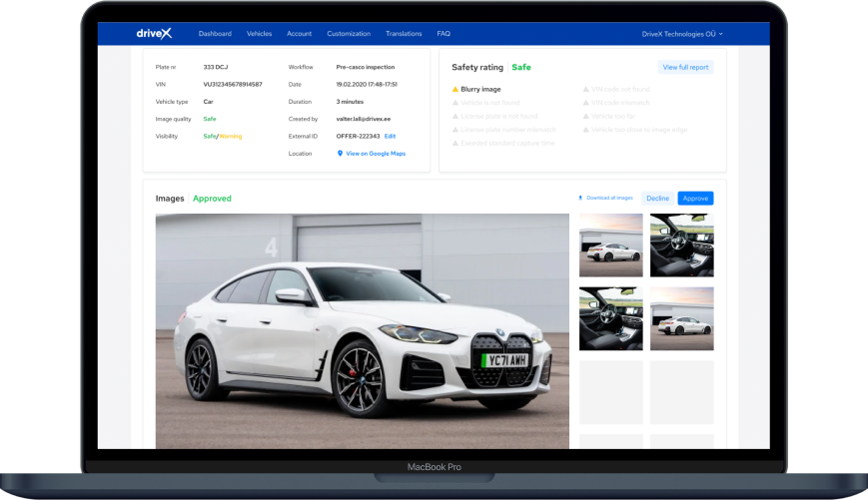This screenshot has width=868, height=500.
Task: Click the empty image placeholder in third row left
Action: (x=611, y=392)
